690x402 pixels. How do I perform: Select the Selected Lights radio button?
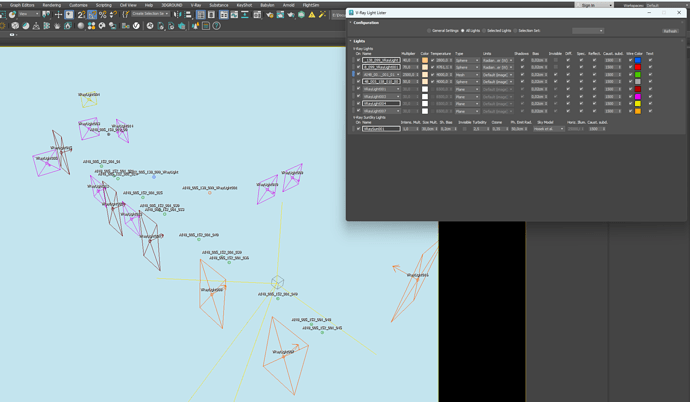(484, 31)
